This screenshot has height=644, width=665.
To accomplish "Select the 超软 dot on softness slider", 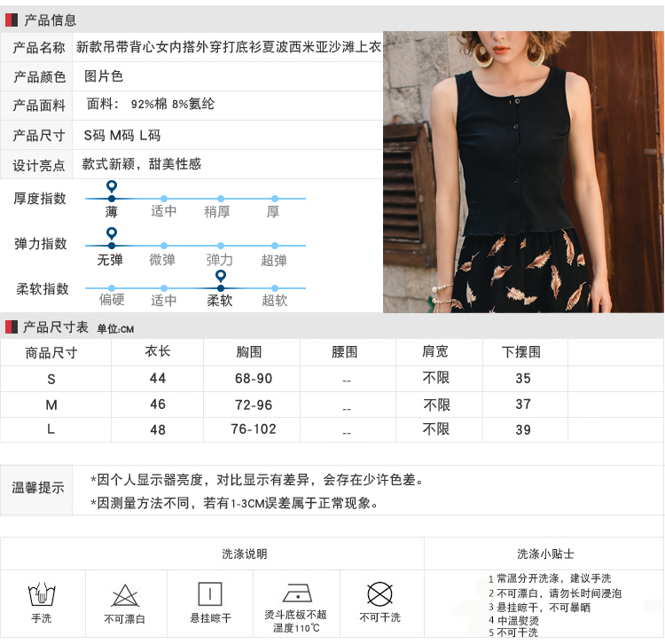I will [275, 288].
